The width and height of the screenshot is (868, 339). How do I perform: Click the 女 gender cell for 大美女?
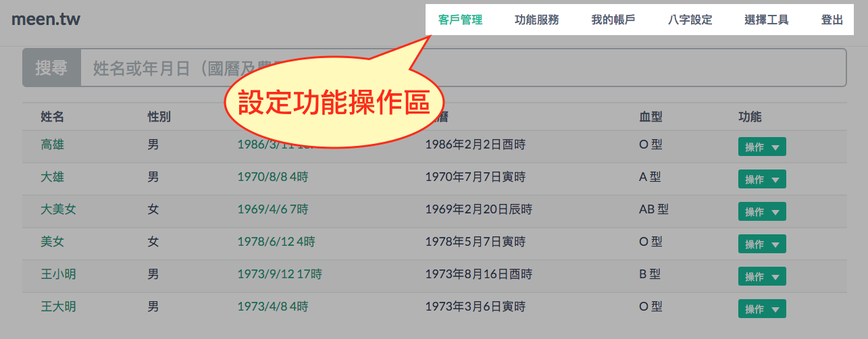click(x=153, y=209)
